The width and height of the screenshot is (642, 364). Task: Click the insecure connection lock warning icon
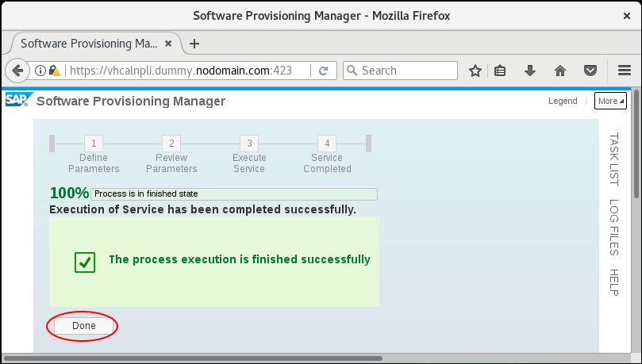(55, 71)
